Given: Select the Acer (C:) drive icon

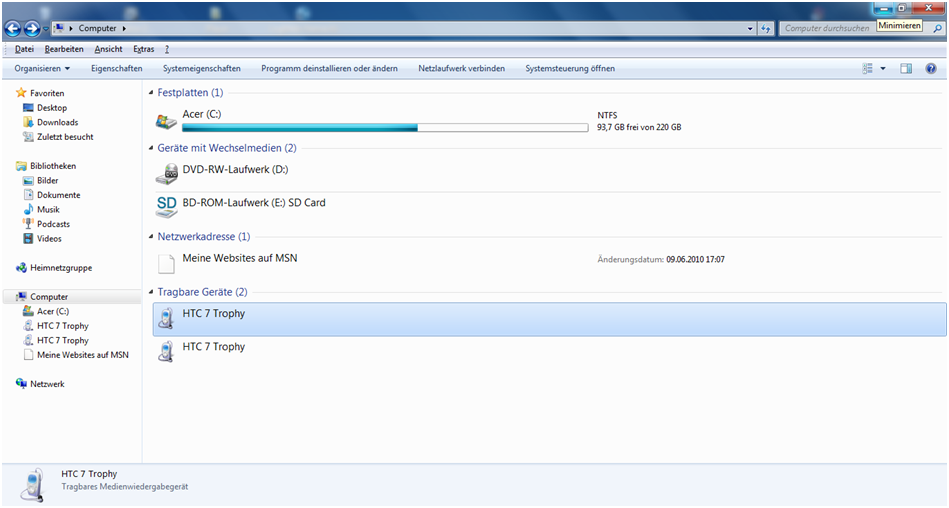Looking at the screenshot, I should coord(166,121).
